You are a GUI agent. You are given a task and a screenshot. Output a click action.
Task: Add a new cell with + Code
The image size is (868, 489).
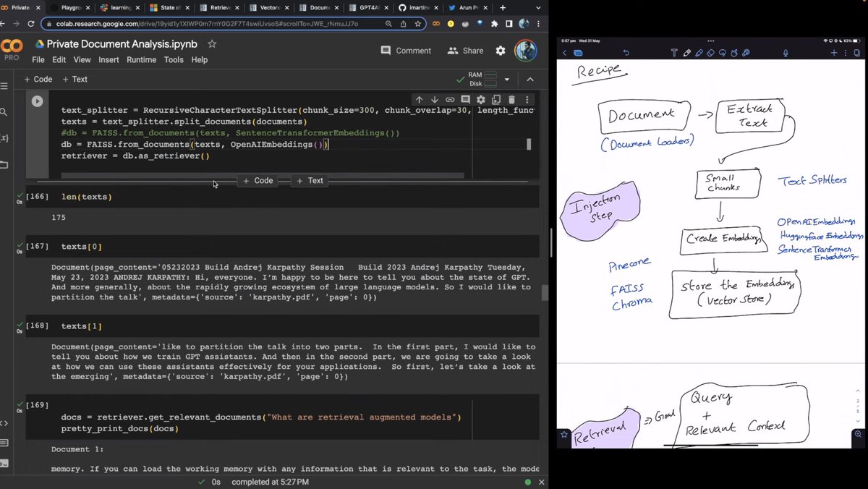[x=38, y=79]
